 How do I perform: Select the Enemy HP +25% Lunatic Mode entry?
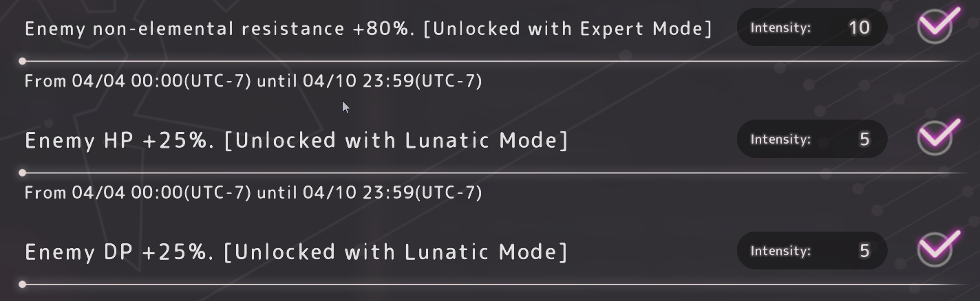[296, 140]
